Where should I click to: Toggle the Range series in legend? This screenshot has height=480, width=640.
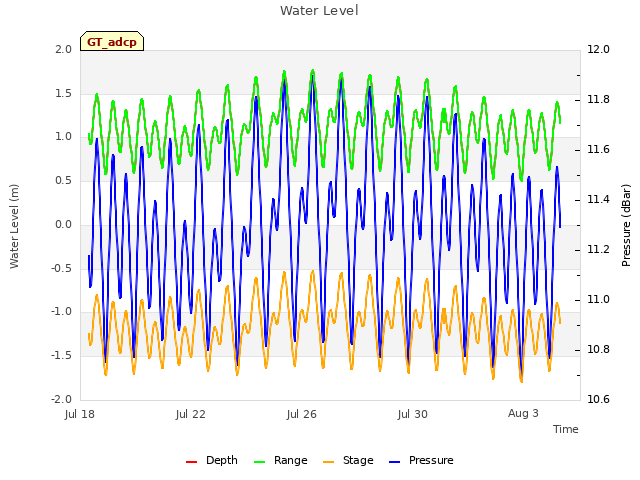pyautogui.click(x=280, y=460)
